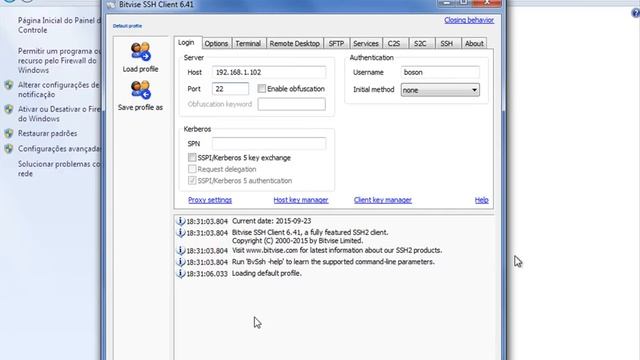
Task: Click shield icon next to Configurações avançadas
Action: (x=9, y=149)
